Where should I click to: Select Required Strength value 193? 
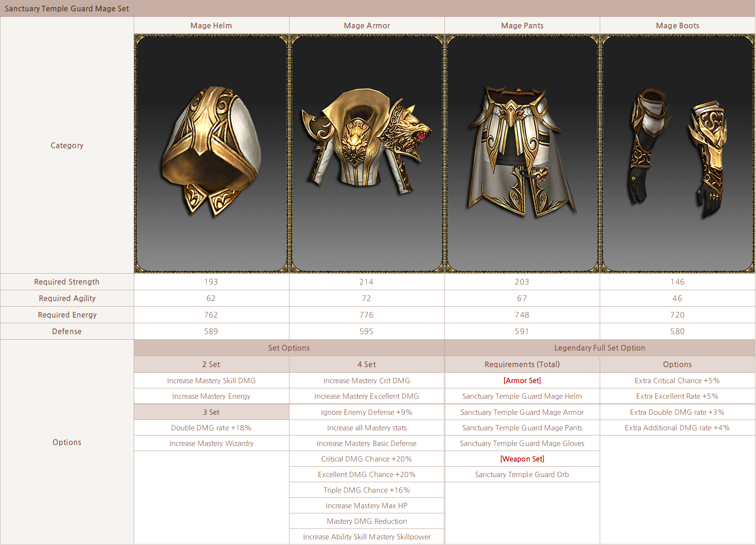pyautogui.click(x=211, y=282)
